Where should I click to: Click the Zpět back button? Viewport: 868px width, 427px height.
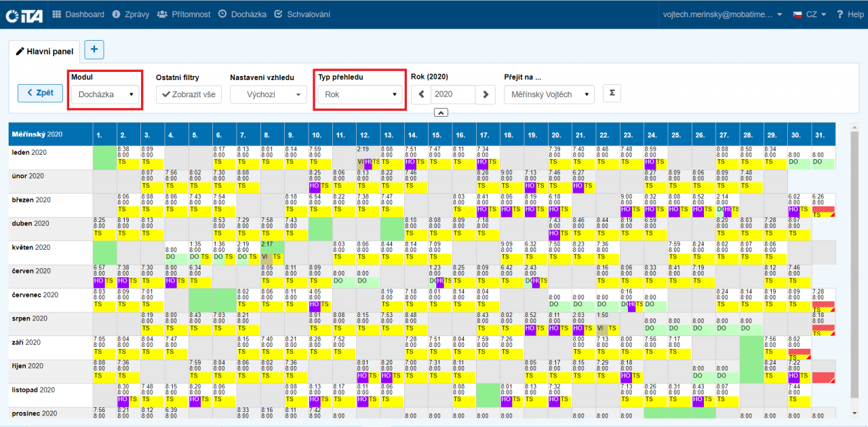(40, 93)
